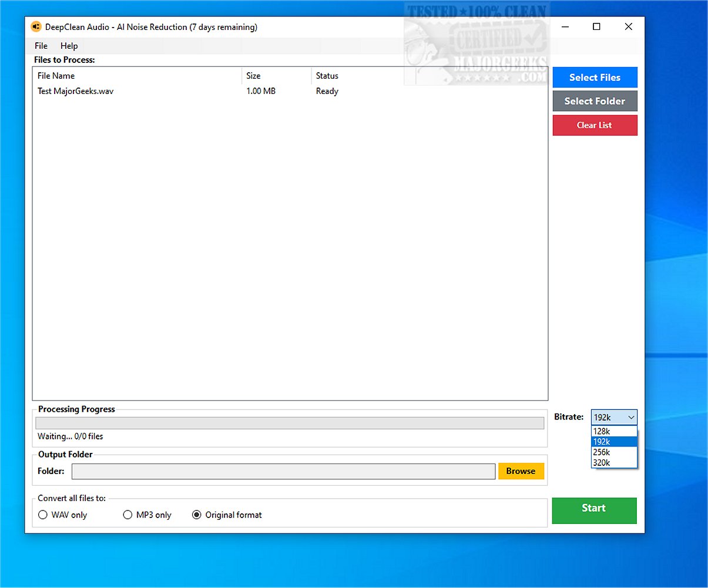
Task: Choose 128k bitrate from the list
Action: (614, 431)
